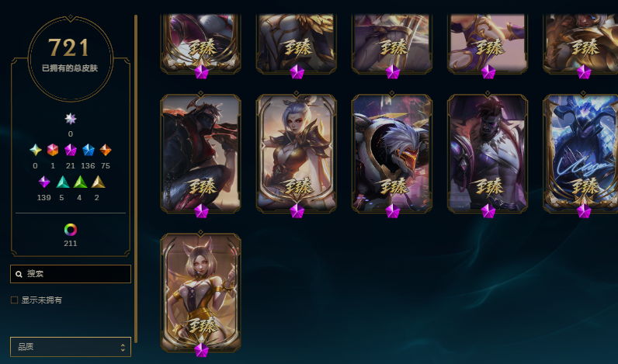
Task: Click the pale yellow four-point gem above 0
Action: [36, 150]
